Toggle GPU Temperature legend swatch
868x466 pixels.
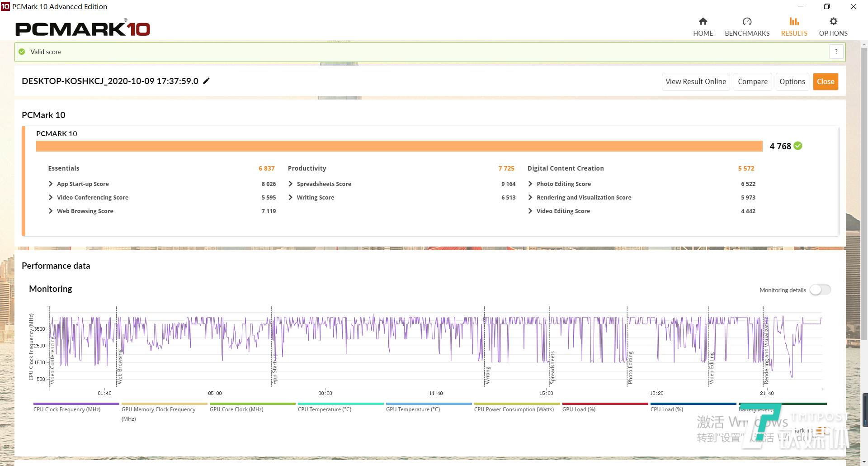point(429,404)
